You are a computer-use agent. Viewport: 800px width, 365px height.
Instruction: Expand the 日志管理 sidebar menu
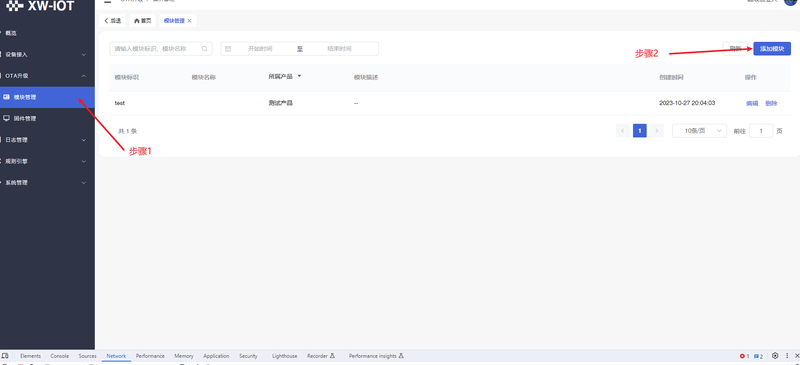47,139
